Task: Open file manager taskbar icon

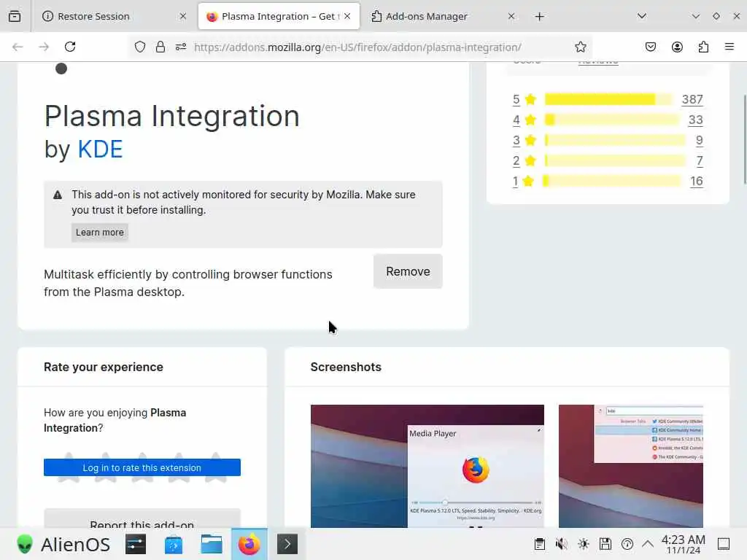Action: click(x=211, y=544)
